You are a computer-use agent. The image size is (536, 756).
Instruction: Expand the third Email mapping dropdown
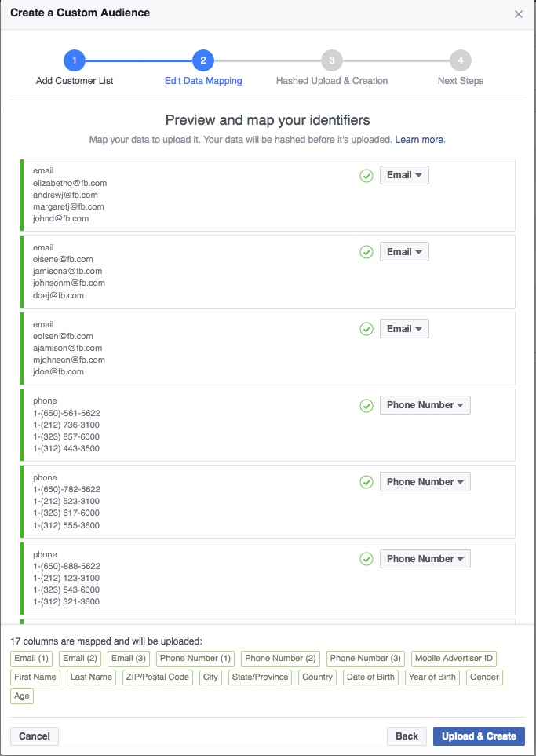(404, 329)
